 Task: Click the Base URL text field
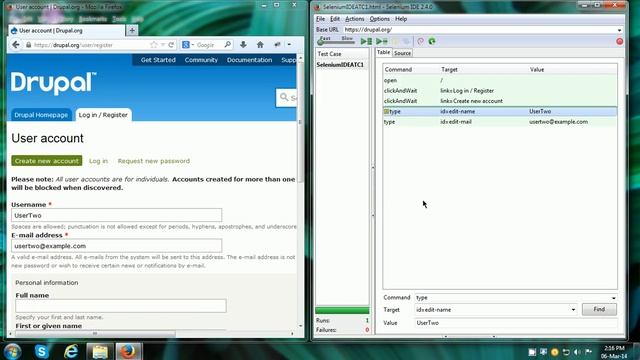click(x=479, y=30)
